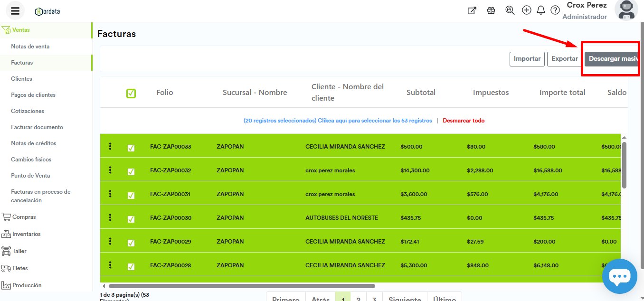Click the plus circle quick-add icon

click(x=526, y=10)
